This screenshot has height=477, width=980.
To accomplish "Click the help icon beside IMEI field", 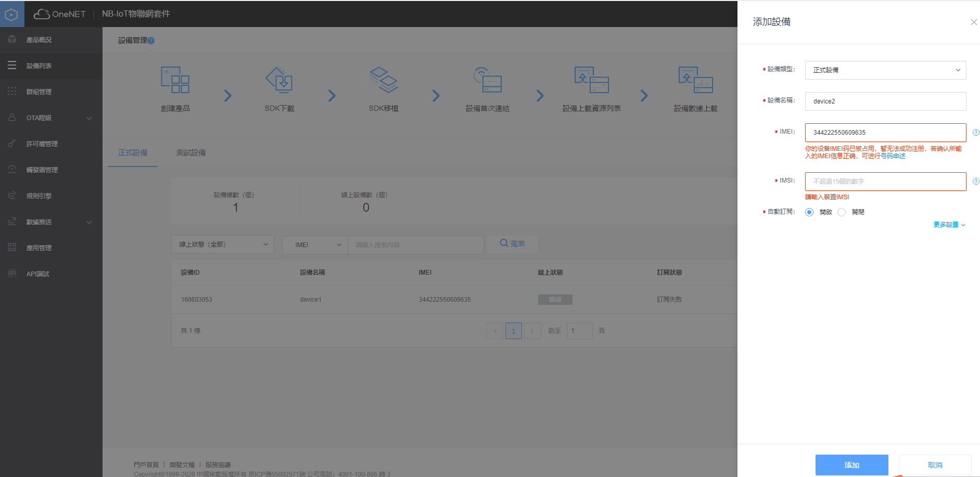I will 976,133.
